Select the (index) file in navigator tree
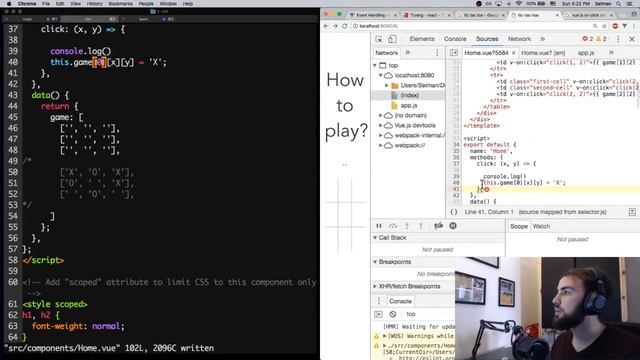Image resolution: width=640 pixels, height=360 pixels. [x=409, y=95]
